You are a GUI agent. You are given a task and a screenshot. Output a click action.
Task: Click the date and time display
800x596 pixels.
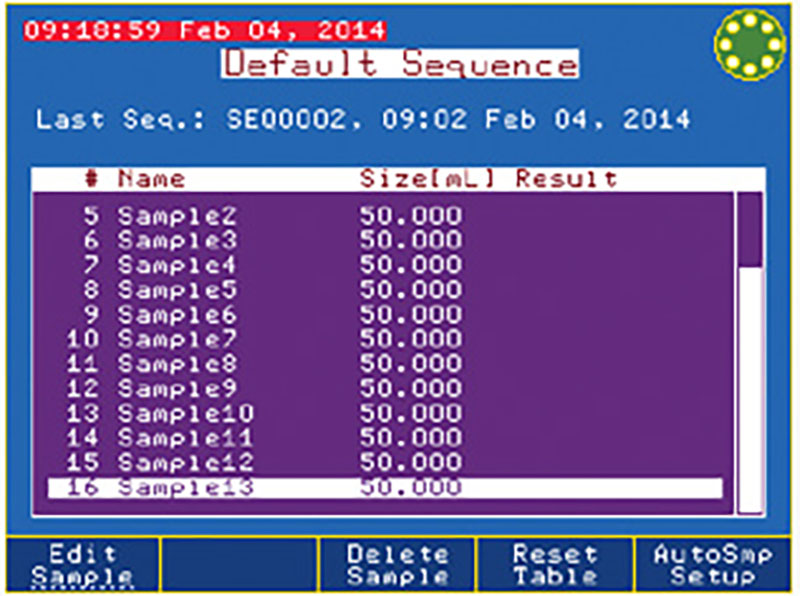205,30
